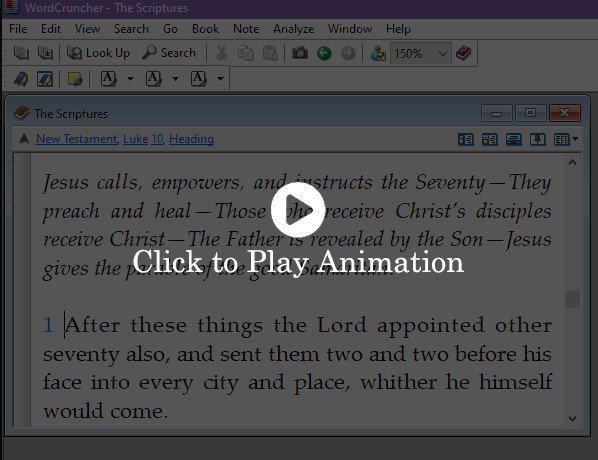598x460 pixels.
Task: Click verse number 1
Action: pyautogui.click(x=48, y=325)
